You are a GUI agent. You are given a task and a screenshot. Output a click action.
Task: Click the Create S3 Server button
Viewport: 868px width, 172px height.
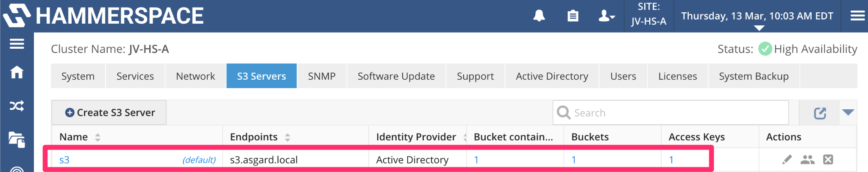[109, 113]
